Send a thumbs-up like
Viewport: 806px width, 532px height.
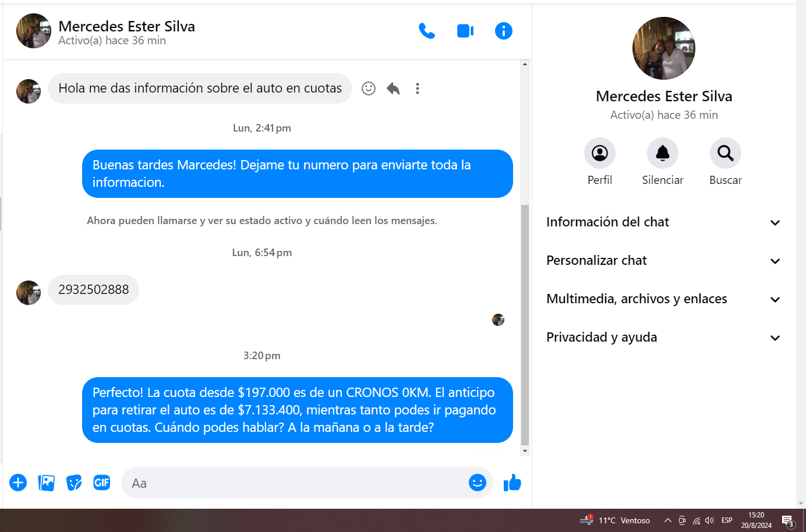(x=512, y=483)
